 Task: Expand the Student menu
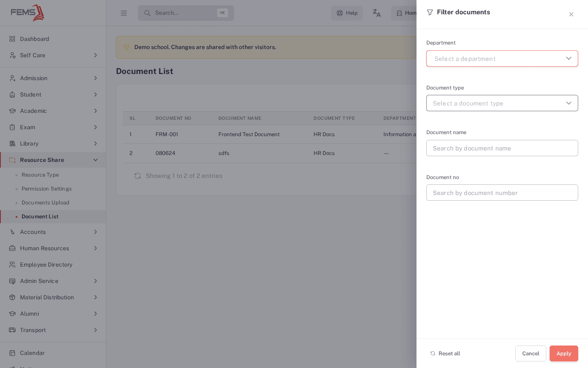pyautogui.click(x=53, y=94)
